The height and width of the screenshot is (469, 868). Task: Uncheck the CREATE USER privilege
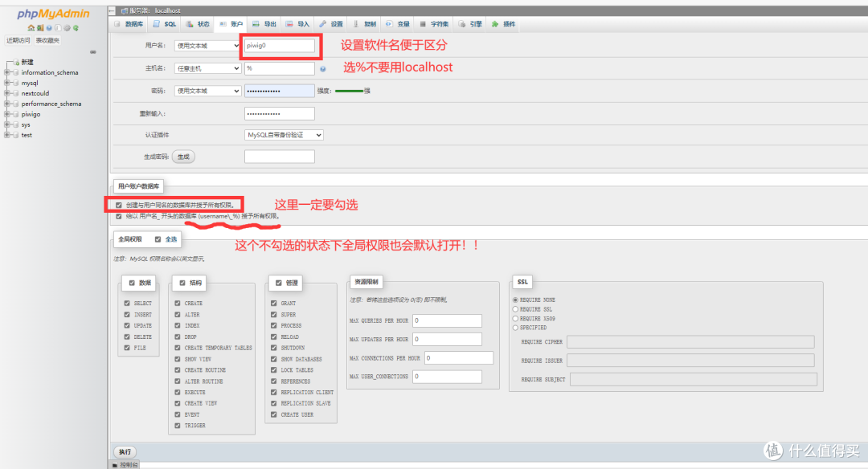(x=274, y=414)
